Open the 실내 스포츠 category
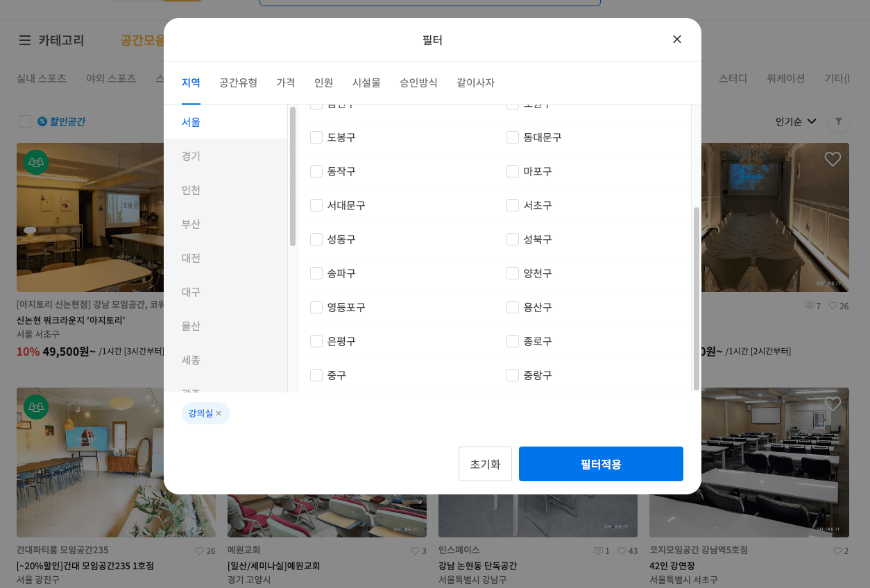 (42, 78)
